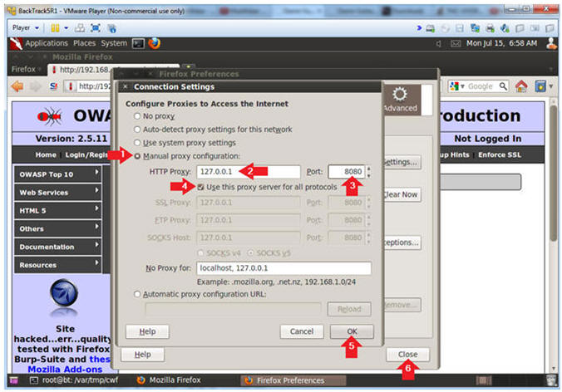
Task: Click the volume icon in top panel
Action: tap(439, 44)
